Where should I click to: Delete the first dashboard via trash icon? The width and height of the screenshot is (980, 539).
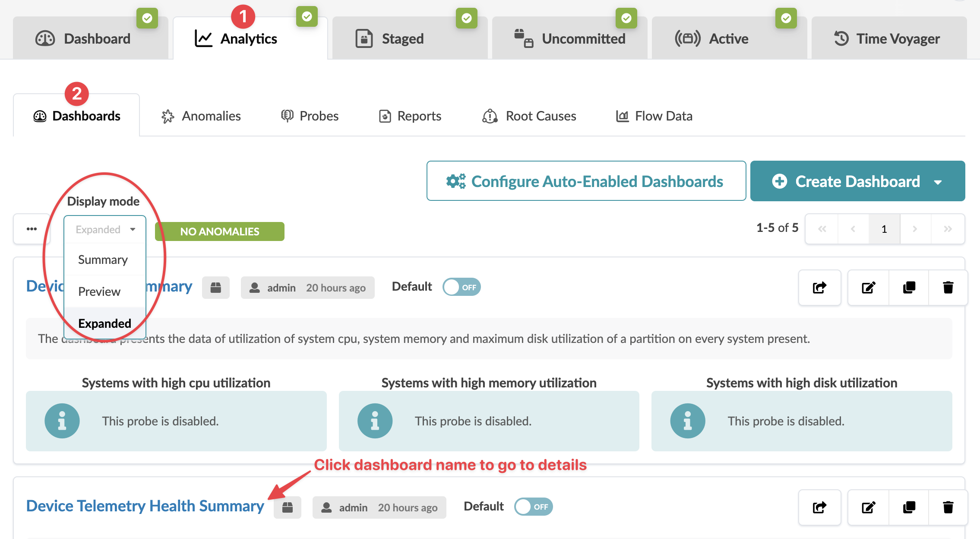[x=948, y=288]
